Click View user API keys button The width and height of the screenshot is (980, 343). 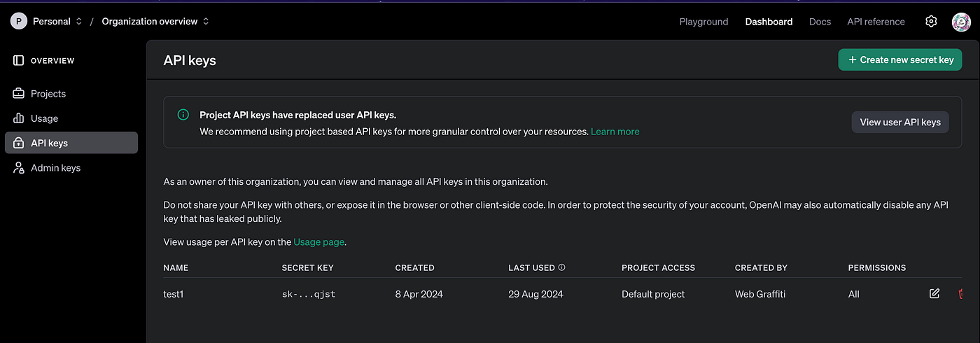(900, 122)
